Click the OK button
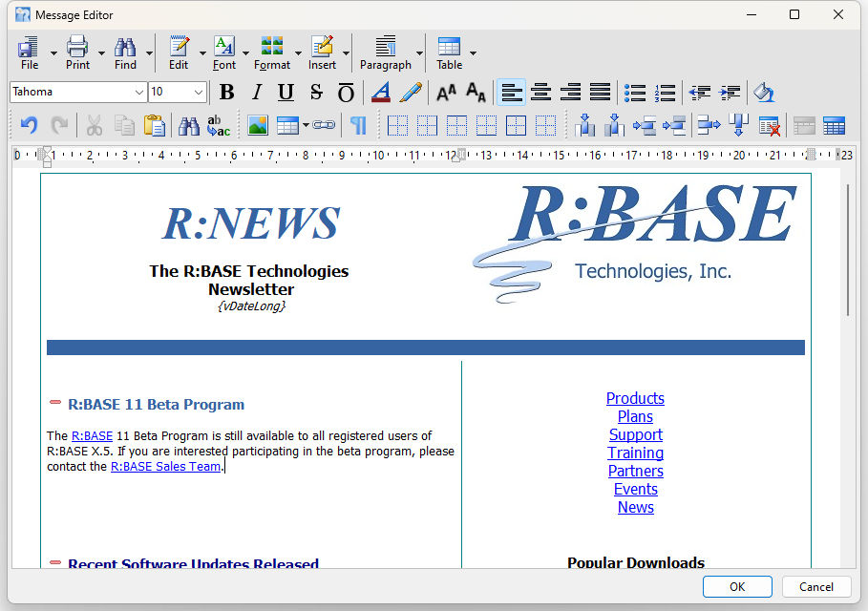Image resolution: width=868 pixels, height=611 pixels. coord(737,586)
